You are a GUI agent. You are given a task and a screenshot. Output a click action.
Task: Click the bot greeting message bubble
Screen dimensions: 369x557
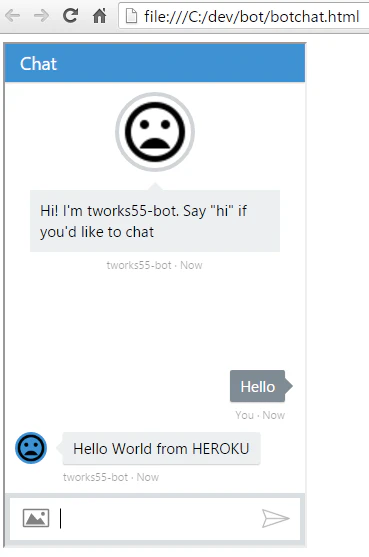[155, 221]
